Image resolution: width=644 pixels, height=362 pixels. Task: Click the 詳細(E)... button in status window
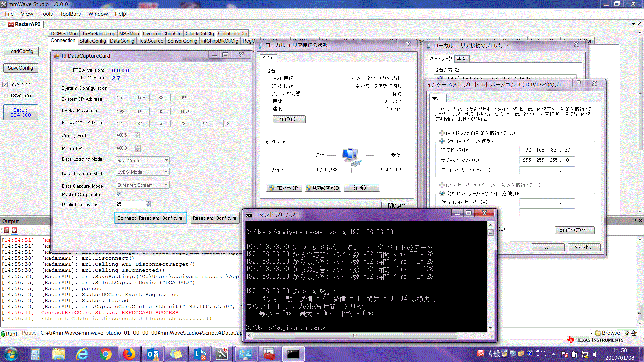click(x=289, y=119)
